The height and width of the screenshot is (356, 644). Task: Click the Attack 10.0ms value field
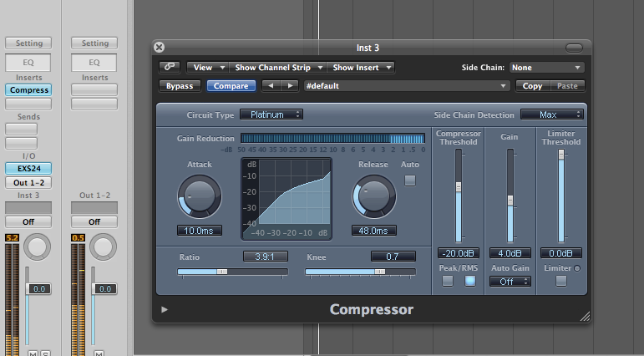[200, 231]
